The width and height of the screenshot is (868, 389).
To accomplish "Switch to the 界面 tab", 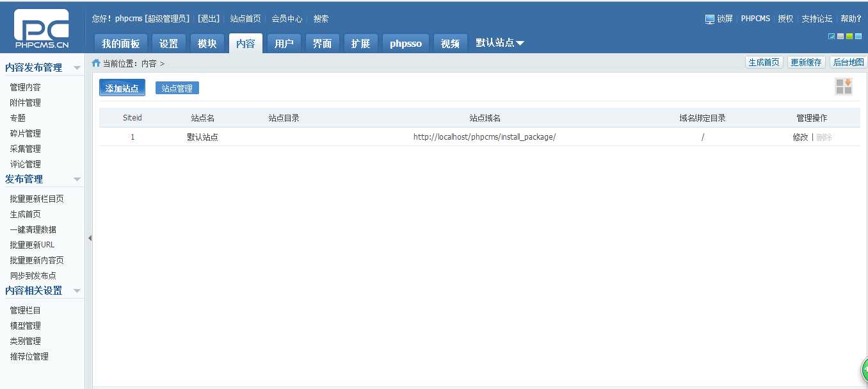I will 323,44.
